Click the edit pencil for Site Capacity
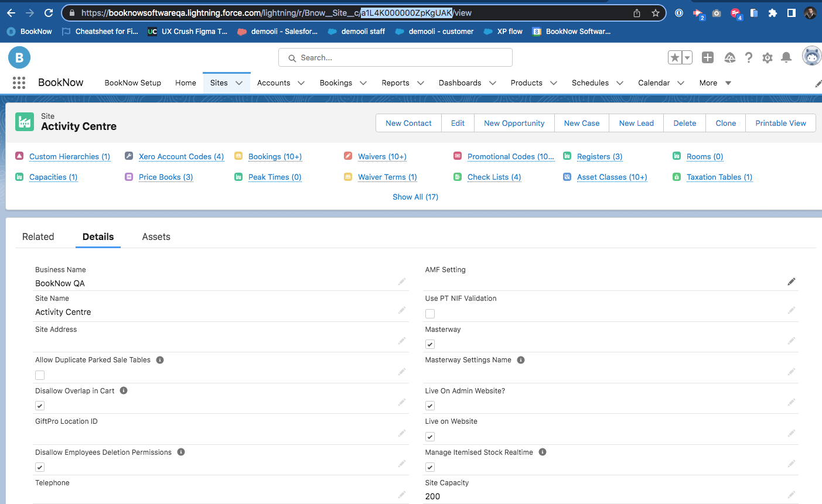Screen dimensions: 822x504 (x=792, y=495)
